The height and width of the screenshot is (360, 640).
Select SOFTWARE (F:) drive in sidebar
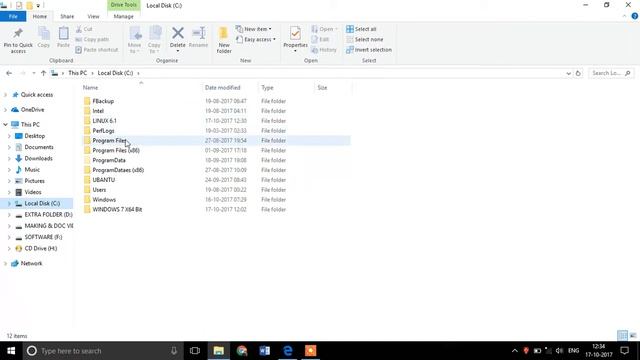pos(43,237)
